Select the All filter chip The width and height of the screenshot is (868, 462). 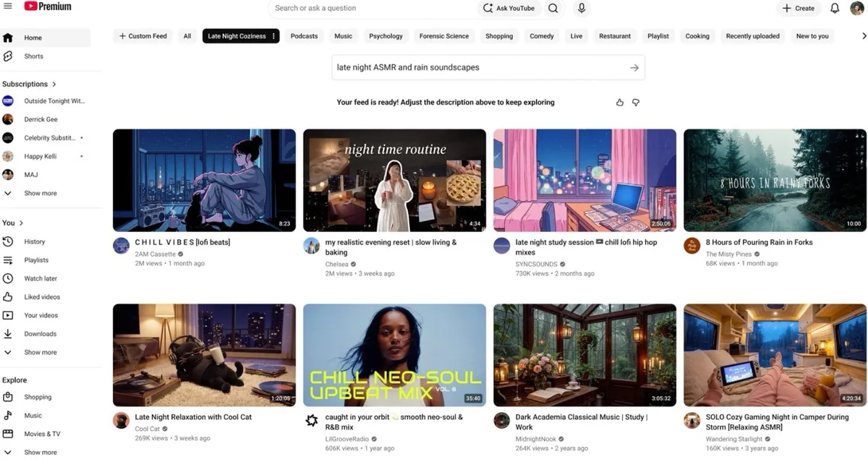pyautogui.click(x=187, y=36)
